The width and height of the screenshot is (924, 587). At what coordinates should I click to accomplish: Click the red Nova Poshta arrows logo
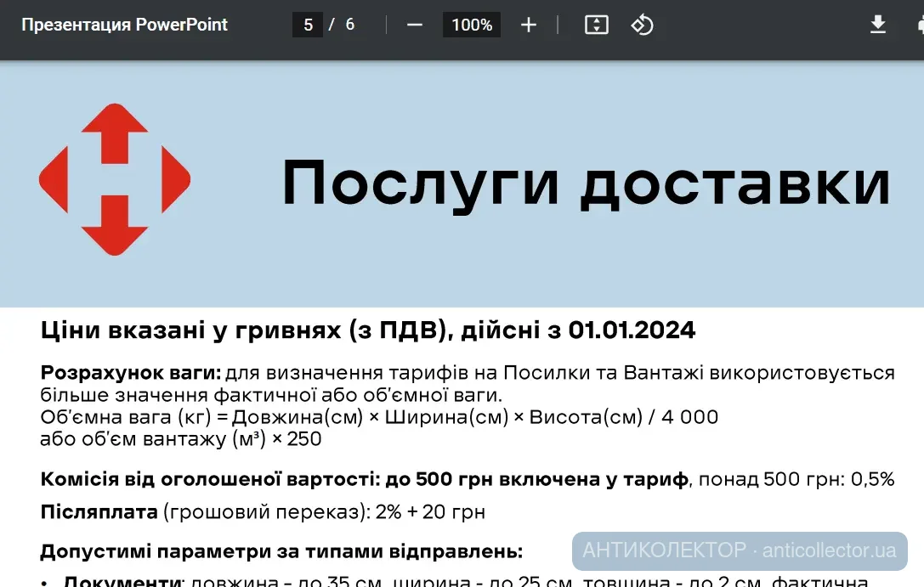(115, 178)
